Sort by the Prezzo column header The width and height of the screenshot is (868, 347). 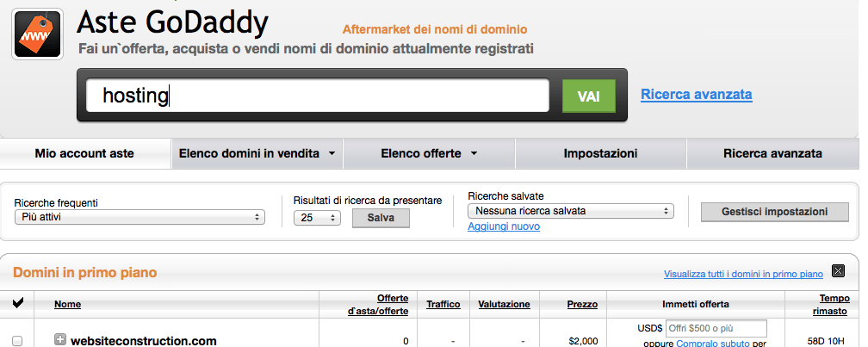point(582,304)
